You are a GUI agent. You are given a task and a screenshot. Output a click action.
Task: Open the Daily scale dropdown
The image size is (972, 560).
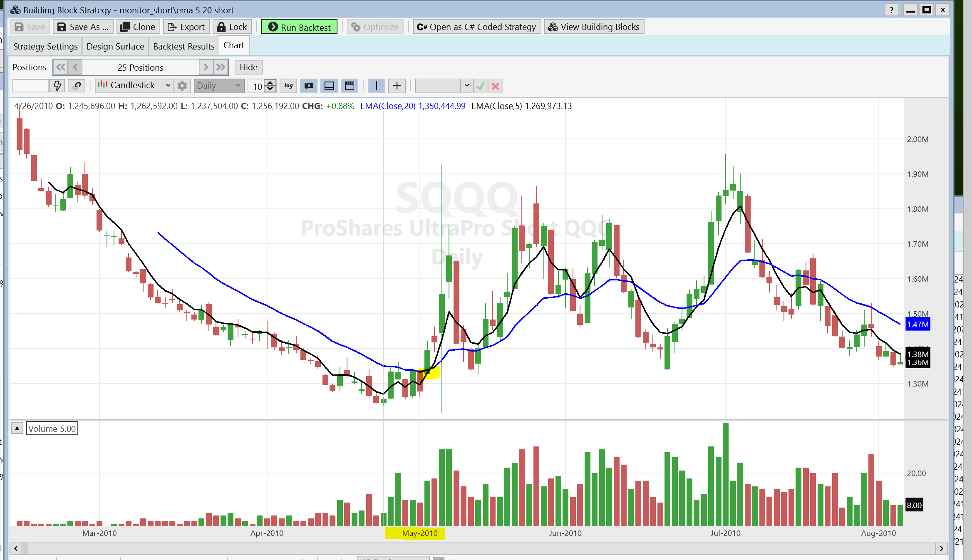219,86
